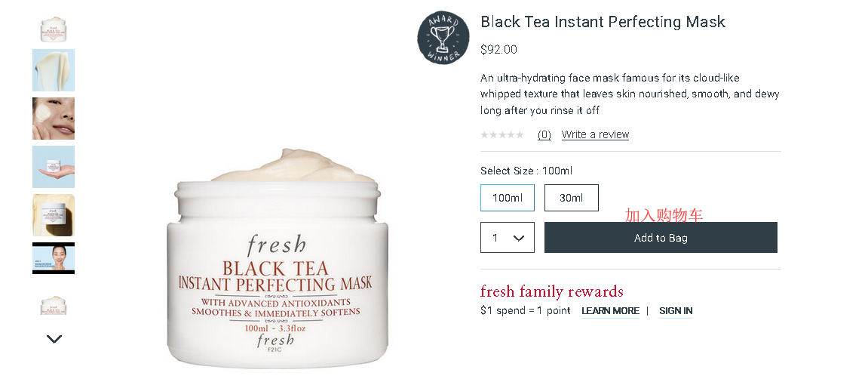The image size is (868, 382).
Task: Click the Add to Bag button
Action: (x=661, y=237)
